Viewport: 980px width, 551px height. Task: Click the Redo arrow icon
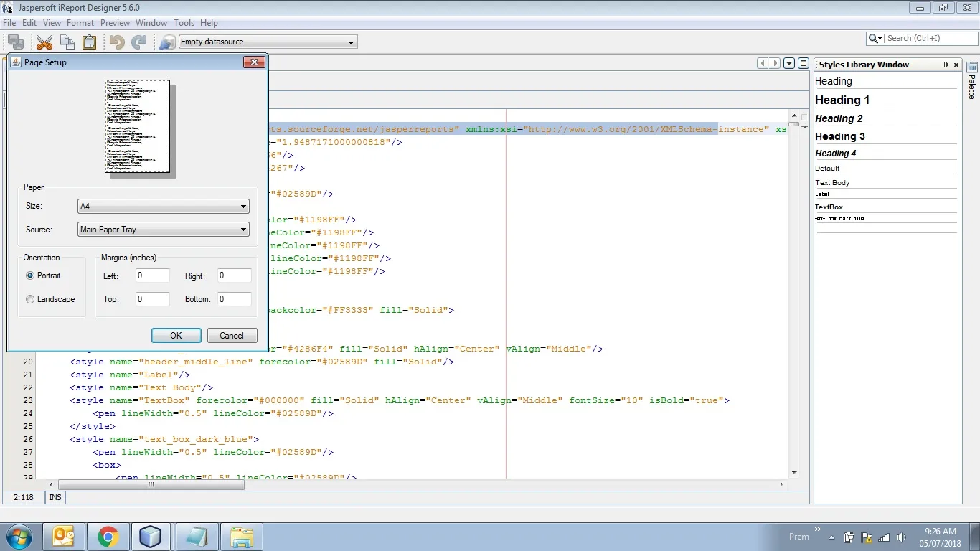(138, 42)
